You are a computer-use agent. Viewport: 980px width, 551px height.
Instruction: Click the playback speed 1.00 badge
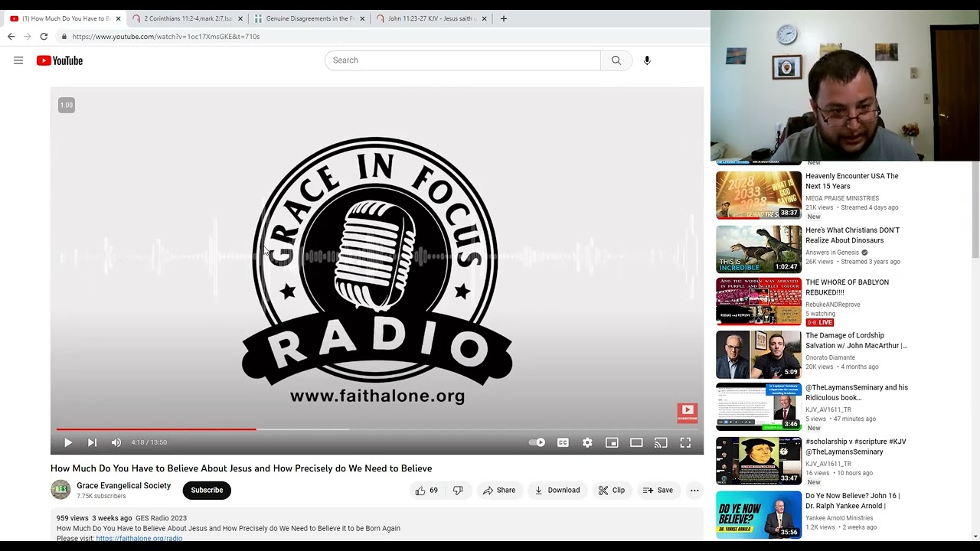[x=67, y=105]
